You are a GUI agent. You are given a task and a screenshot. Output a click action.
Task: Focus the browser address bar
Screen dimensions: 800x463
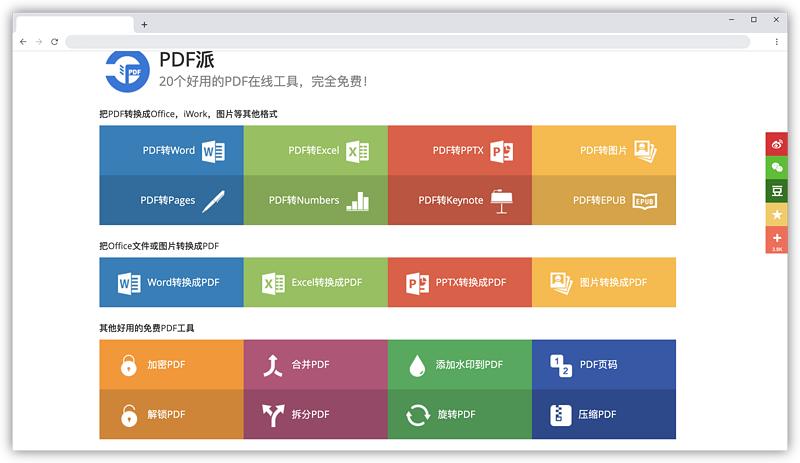[x=408, y=42]
